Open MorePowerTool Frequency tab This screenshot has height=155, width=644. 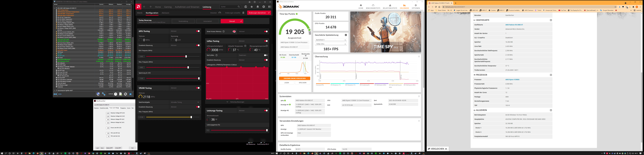[x=123, y=108]
